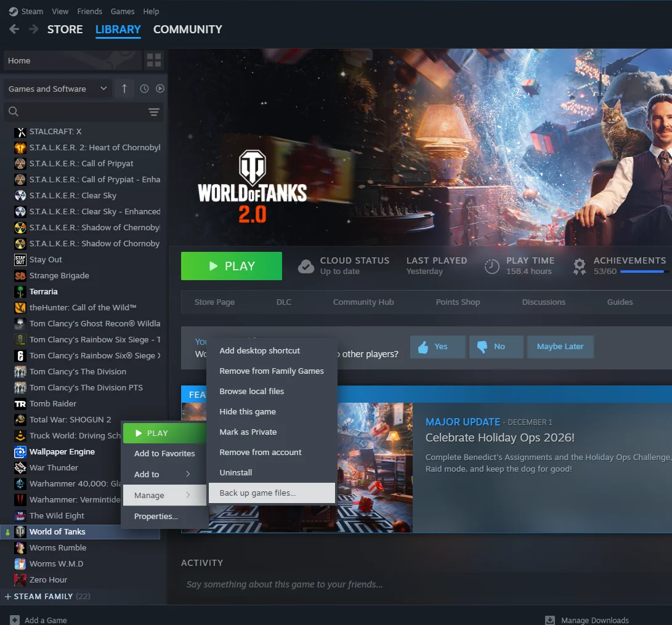Click the back navigation arrow
The height and width of the screenshot is (625, 672).
pos(14,29)
